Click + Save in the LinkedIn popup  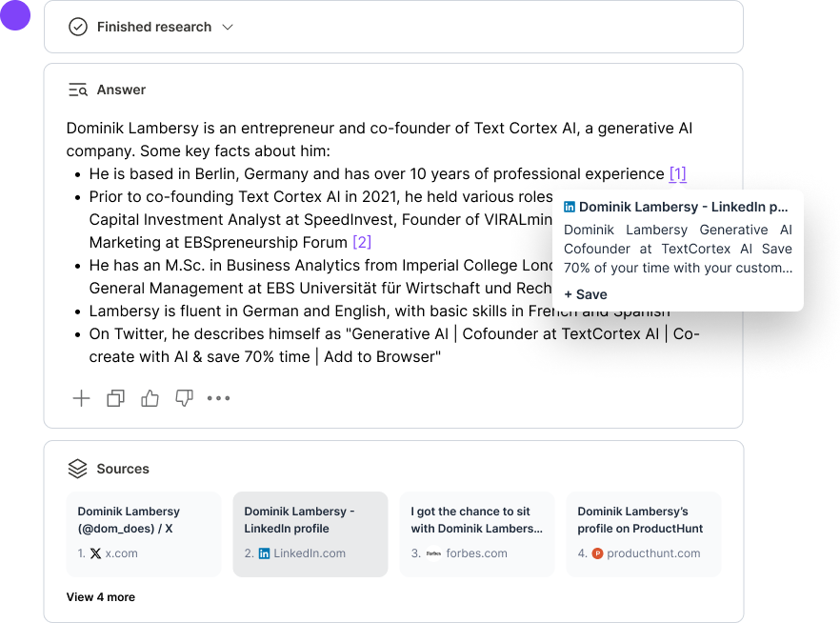(586, 294)
